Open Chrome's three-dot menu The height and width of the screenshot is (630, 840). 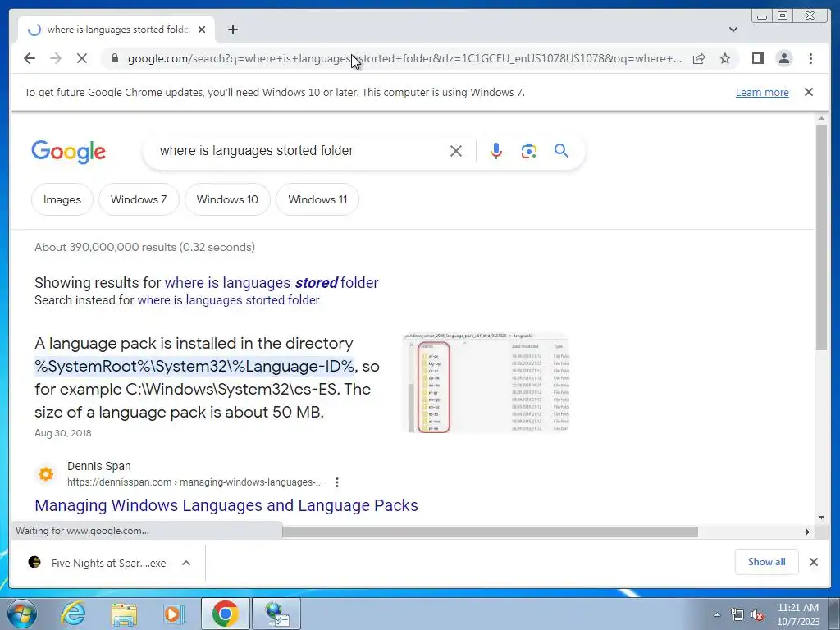[x=810, y=58]
